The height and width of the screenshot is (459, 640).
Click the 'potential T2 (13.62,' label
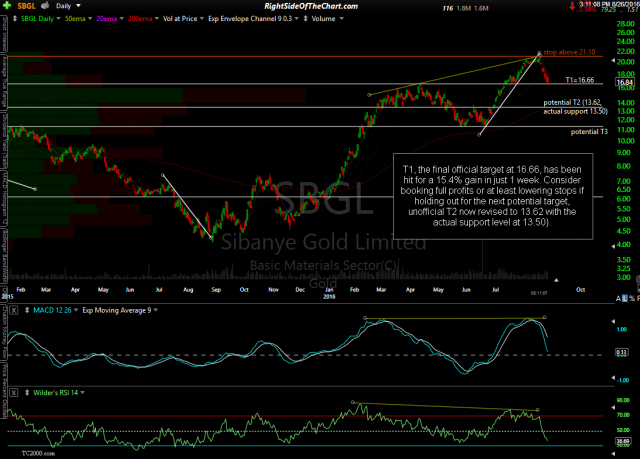coord(572,102)
